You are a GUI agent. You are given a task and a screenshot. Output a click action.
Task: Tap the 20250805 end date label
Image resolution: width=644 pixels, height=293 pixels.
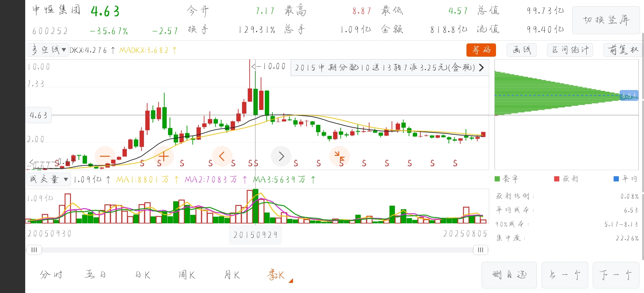465,234
